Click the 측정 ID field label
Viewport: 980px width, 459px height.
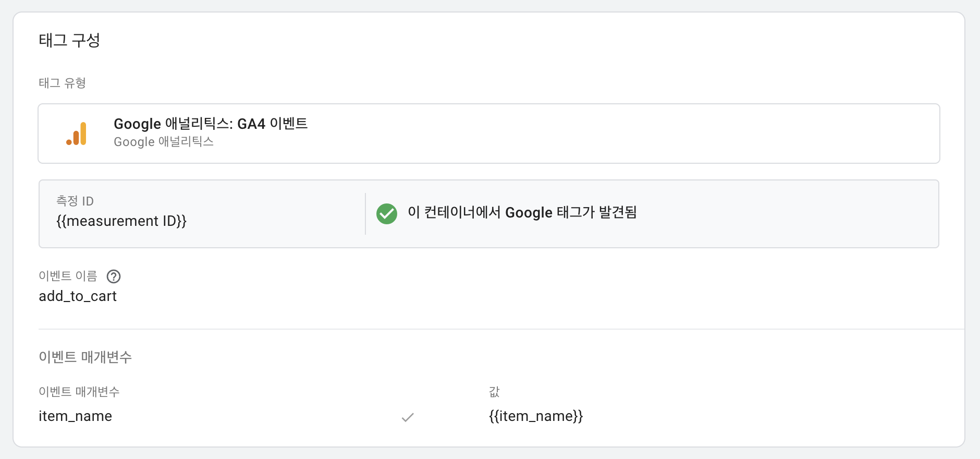[75, 201]
